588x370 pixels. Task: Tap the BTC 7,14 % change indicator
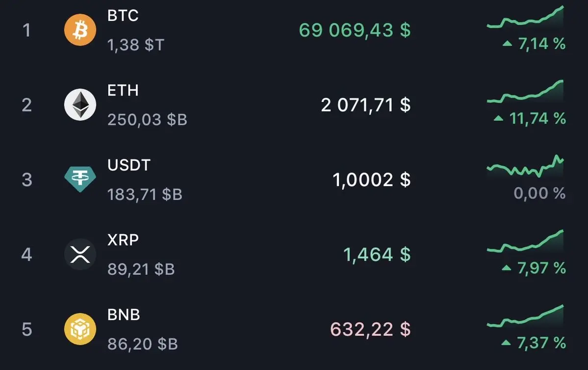tap(534, 44)
